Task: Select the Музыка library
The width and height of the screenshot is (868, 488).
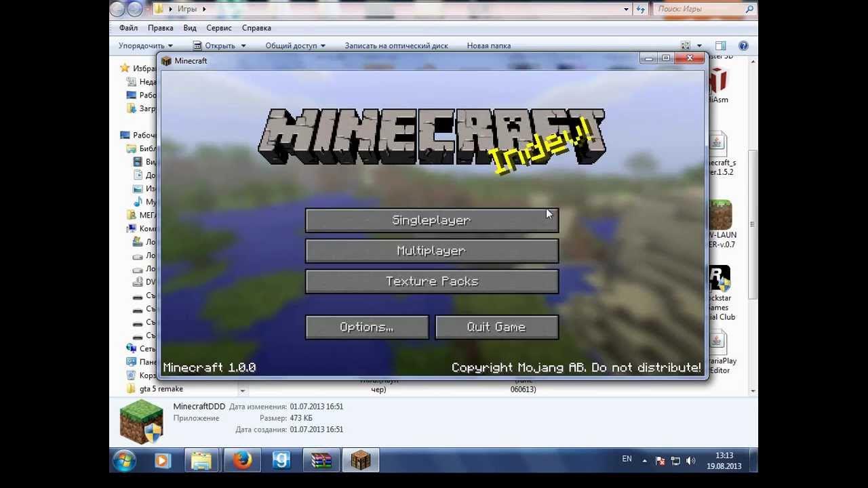Action: click(144, 202)
